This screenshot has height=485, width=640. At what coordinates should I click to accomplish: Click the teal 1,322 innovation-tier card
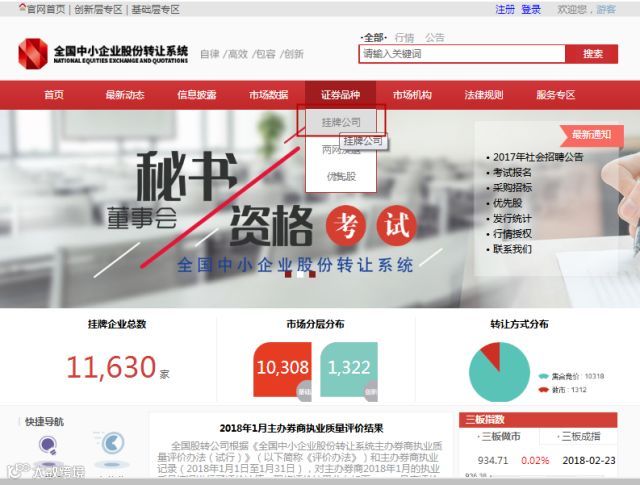[x=349, y=369]
